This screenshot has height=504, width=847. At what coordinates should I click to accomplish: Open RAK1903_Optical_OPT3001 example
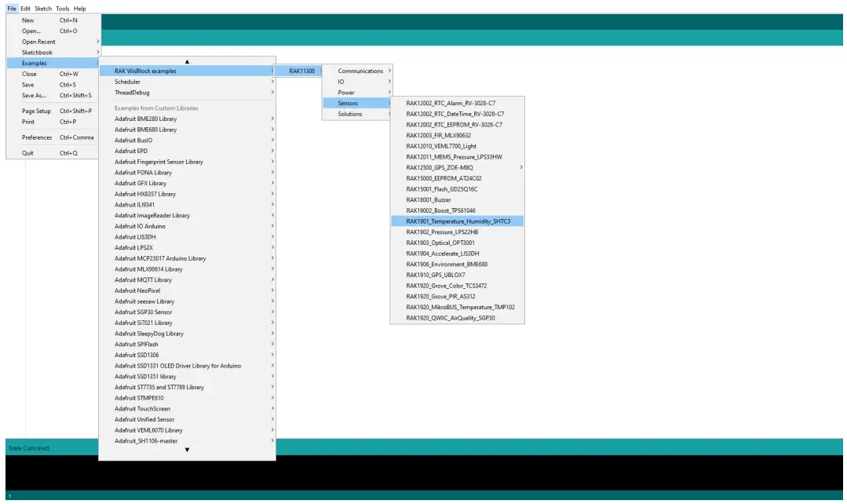pos(457,243)
